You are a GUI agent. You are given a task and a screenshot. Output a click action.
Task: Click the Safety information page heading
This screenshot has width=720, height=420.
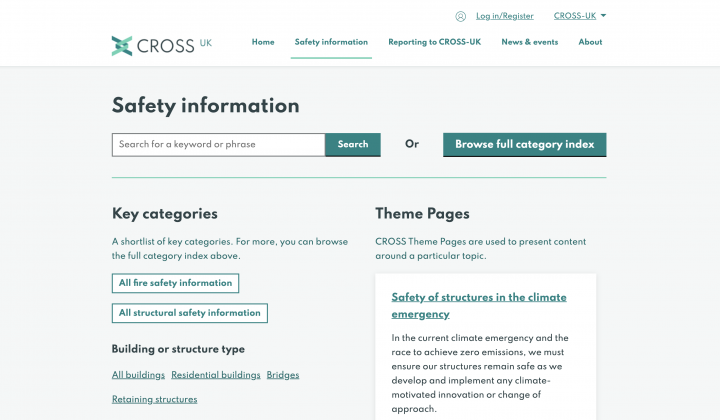206,106
